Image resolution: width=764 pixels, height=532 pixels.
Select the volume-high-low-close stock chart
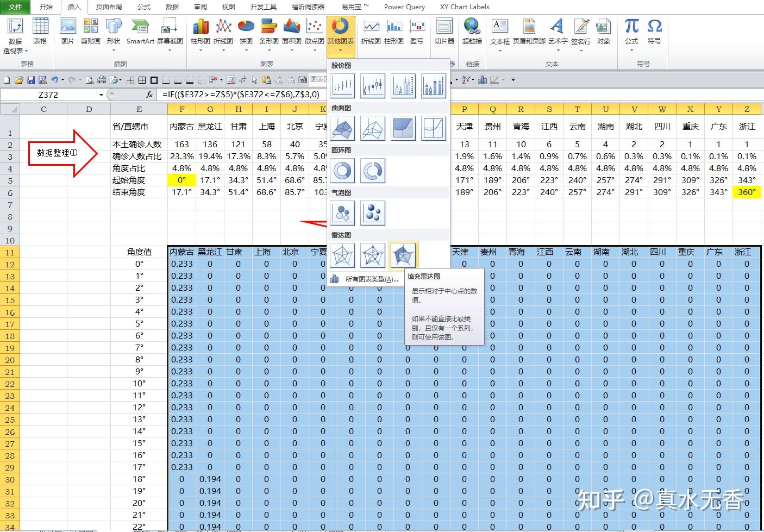pos(403,86)
